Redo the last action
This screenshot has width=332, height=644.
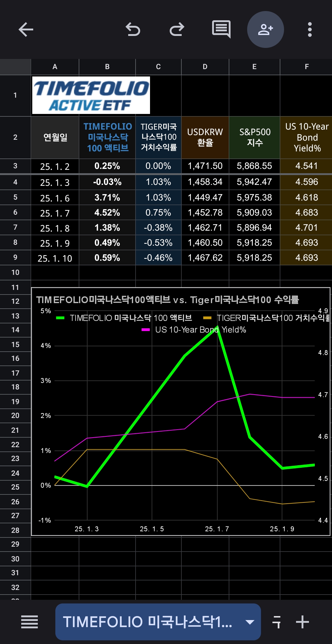(x=177, y=30)
